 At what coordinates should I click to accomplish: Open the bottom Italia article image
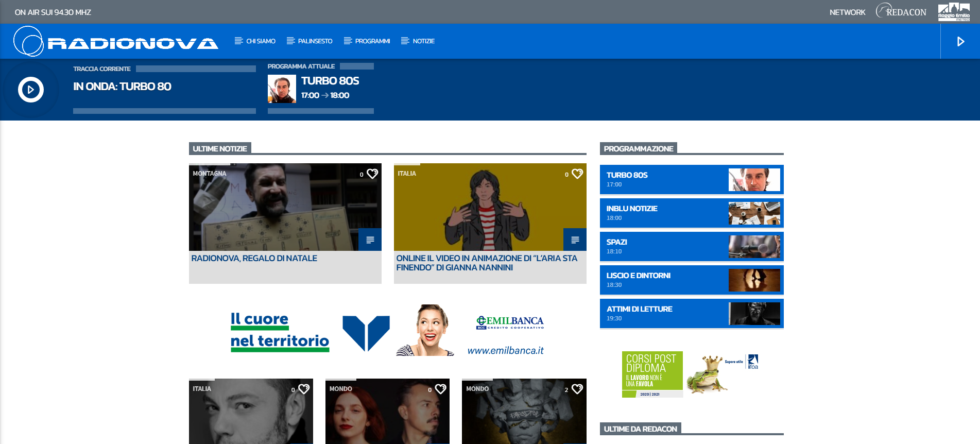click(x=251, y=411)
